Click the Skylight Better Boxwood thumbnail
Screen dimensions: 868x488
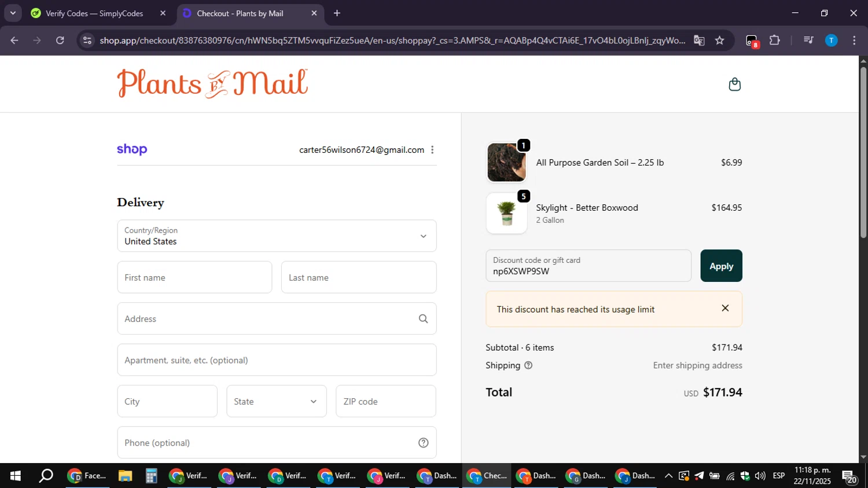(x=506, y=214)
